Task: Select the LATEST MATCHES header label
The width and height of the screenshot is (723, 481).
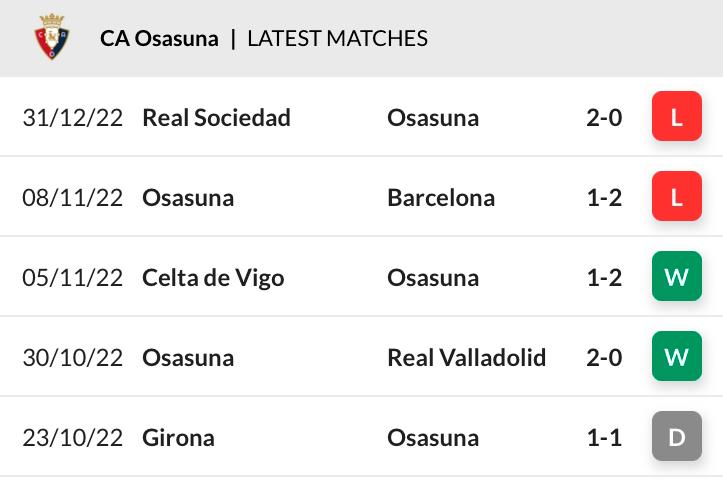Action: (338, 38)
